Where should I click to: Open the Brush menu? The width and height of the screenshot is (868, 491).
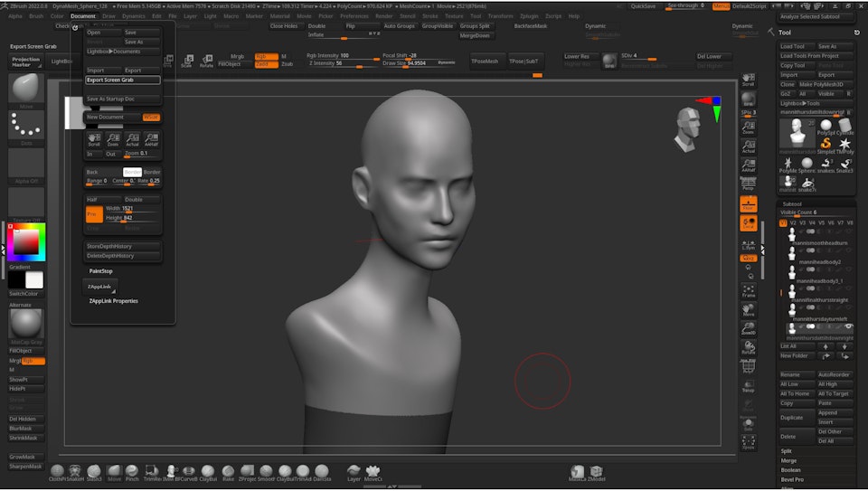36,16
